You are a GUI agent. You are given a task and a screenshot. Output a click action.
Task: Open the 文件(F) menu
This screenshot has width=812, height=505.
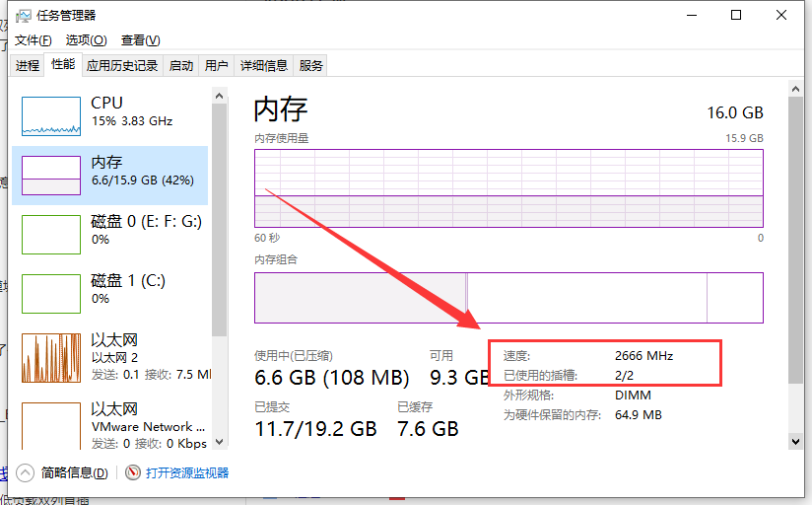[x=33, y=40]
